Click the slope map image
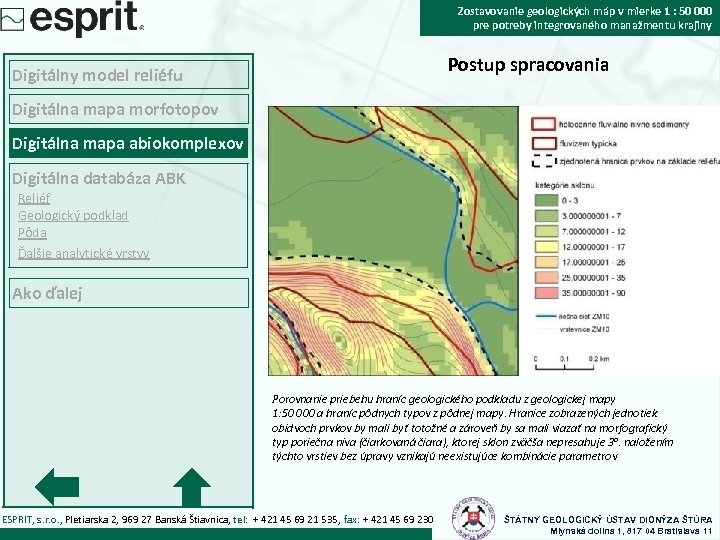 (394, 241)
